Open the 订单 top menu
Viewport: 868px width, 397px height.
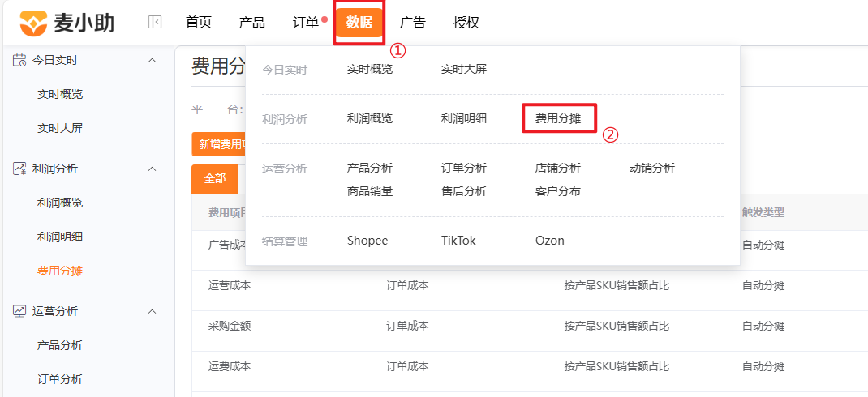coord(306,23)
